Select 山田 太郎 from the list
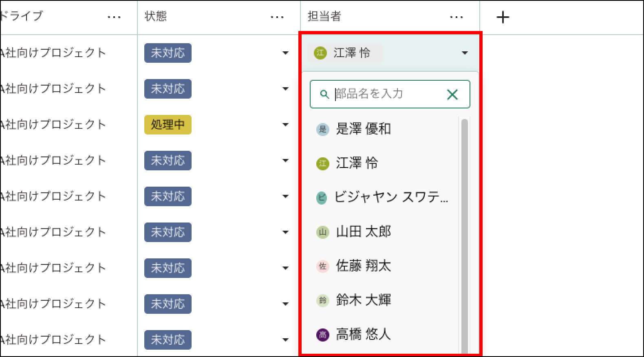644x357 pixels. tap(363, 232)
